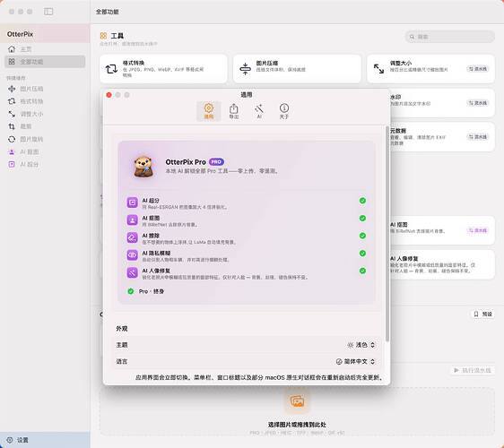Open 格式转换 quick action in sidebar

coord(45,101)
